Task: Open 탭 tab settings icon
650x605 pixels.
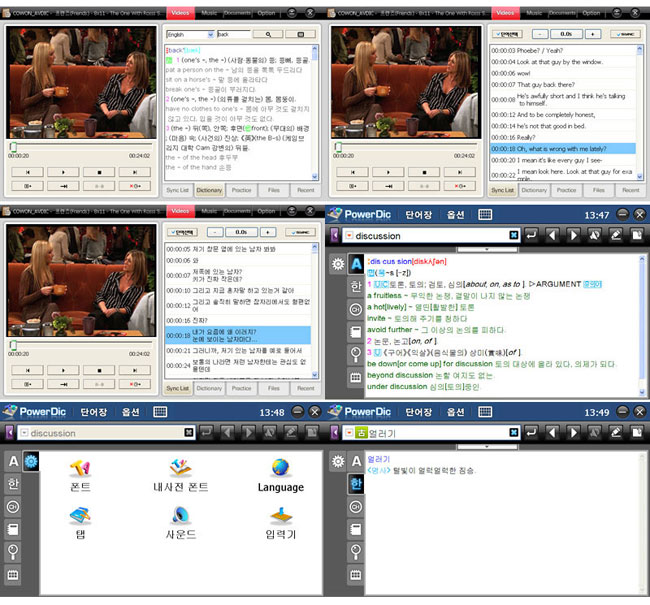Action: [80, 523]
